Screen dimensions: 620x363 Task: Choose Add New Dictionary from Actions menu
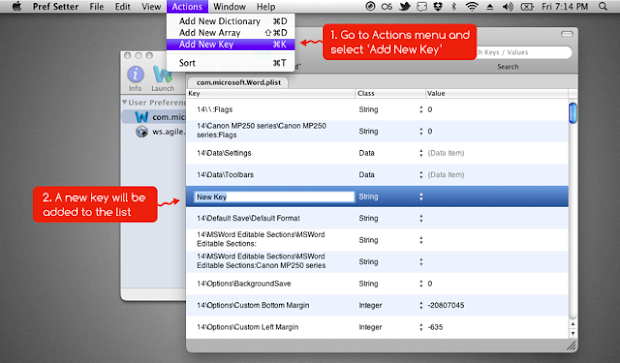[231, 21]
